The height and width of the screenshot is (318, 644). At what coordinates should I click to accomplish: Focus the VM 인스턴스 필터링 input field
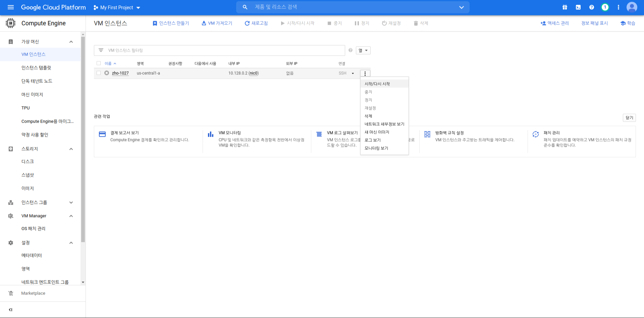click(219, 50)
